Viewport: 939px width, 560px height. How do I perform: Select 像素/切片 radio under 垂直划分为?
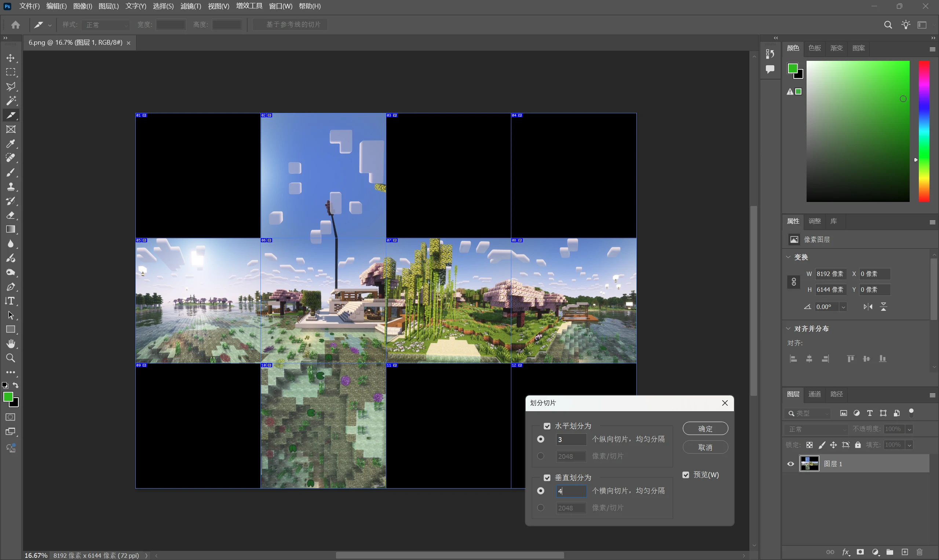[541, 508]
